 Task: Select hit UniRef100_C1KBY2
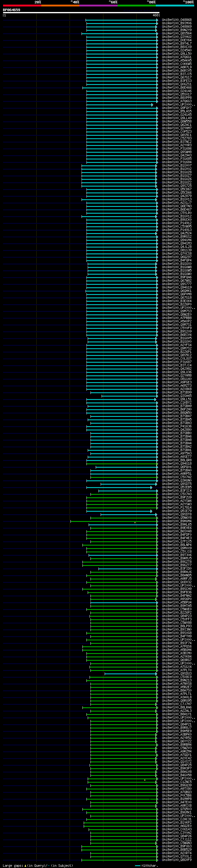[177, 403]
